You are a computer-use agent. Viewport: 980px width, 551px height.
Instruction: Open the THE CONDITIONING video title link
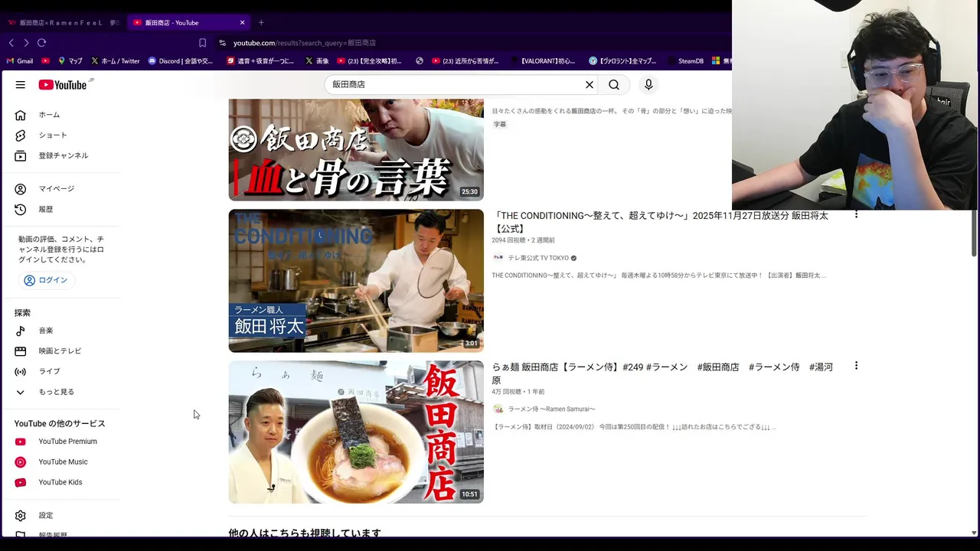pos(660,222)
